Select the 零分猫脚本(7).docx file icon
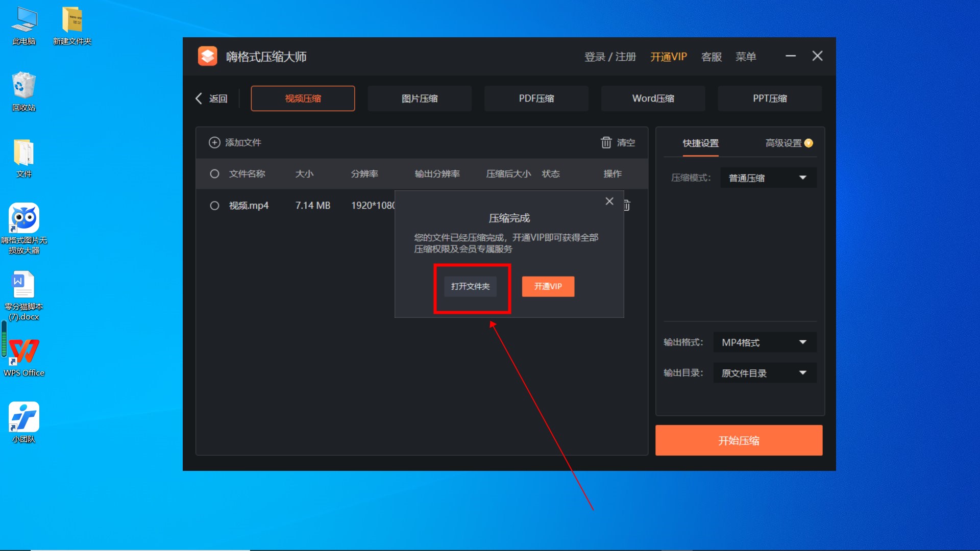Screen dimensions: 980x551 tap(23, 285)
